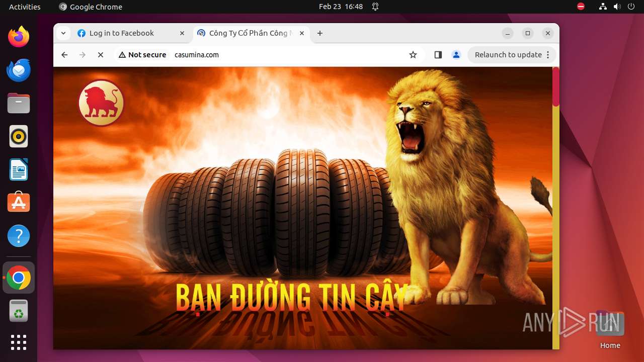The width and height of the screenshot is (644, 362).
Task: Click the page vertical scrollbar thumb
Action: (556, 86)
